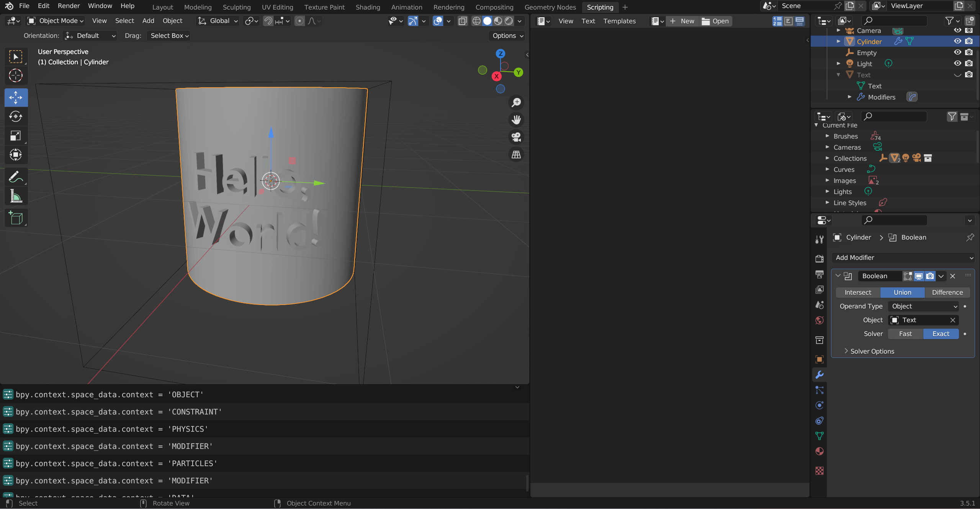Toggle Boolean modifier edit mode display
Screen dimensions: 980x509
coord(908,276)
